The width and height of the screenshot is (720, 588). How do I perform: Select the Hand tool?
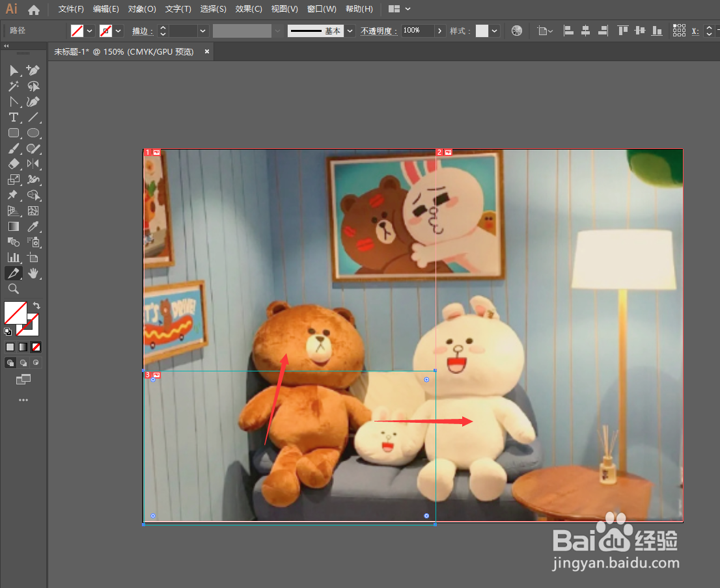tap(33, 273)
